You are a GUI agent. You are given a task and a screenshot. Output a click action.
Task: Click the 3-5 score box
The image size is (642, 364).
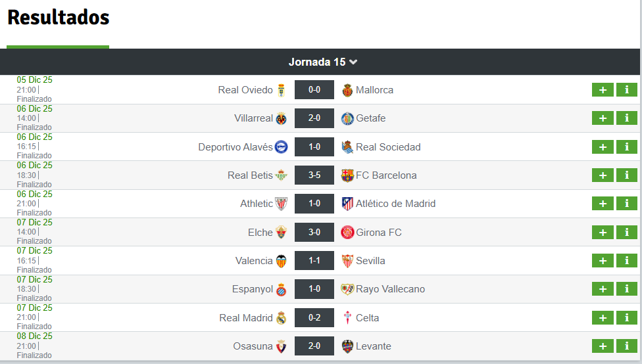pos(314,175)
